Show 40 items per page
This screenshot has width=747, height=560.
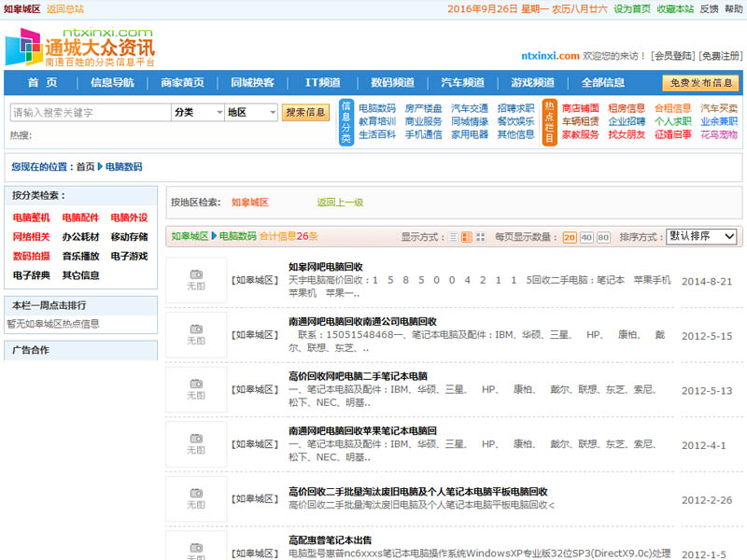click(586, 237)
